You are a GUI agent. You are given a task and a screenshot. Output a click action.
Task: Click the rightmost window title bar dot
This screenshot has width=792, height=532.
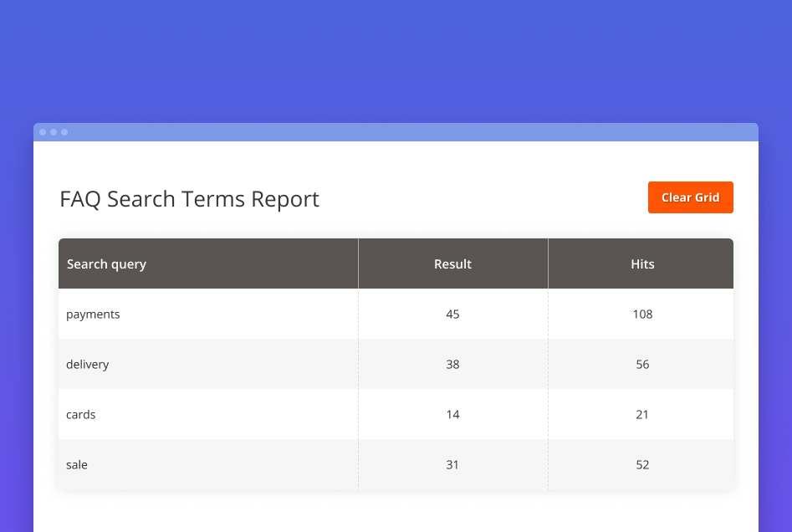point(64,132)
